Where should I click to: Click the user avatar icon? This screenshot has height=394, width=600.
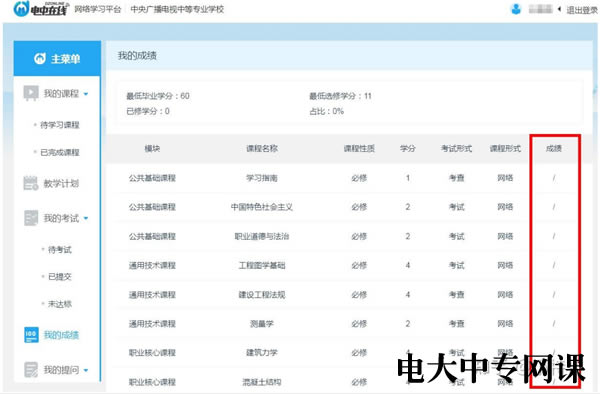point(516,9)
